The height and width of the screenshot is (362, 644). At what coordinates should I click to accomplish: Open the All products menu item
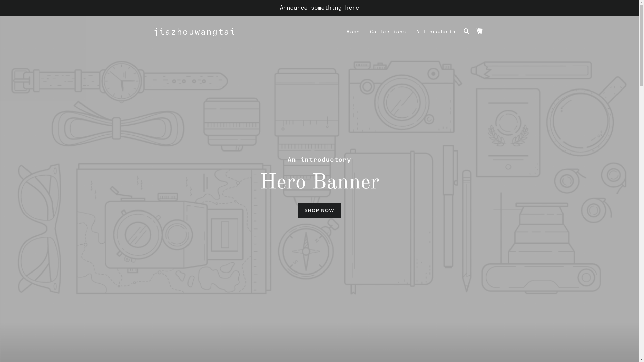click(x=436, y=32)
